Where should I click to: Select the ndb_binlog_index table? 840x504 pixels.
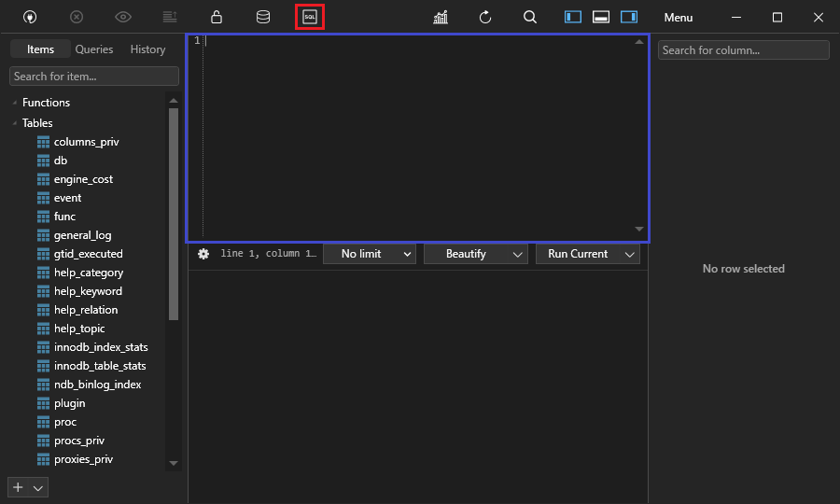click(x=97, y=385)
